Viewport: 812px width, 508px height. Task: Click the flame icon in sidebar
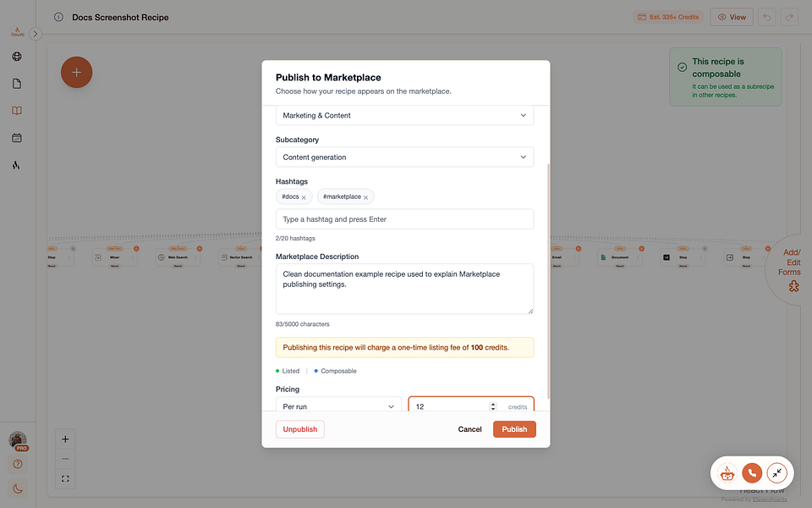pyautogui.click(x=17, y=165)
